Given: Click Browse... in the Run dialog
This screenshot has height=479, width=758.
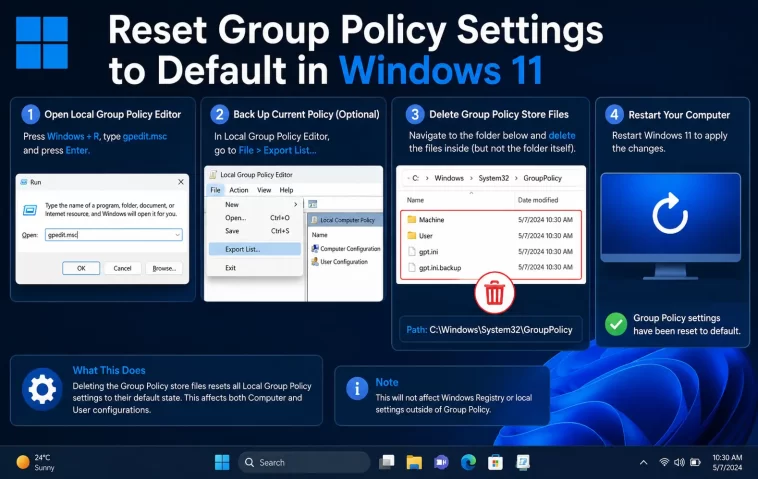Looking at the screenshot, I should [164, 268].
